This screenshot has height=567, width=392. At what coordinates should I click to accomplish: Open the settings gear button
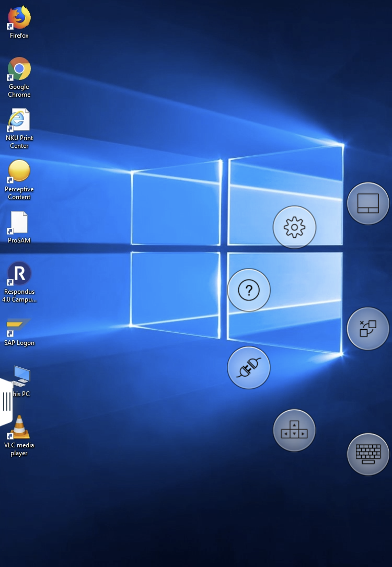tap(294, 227)
